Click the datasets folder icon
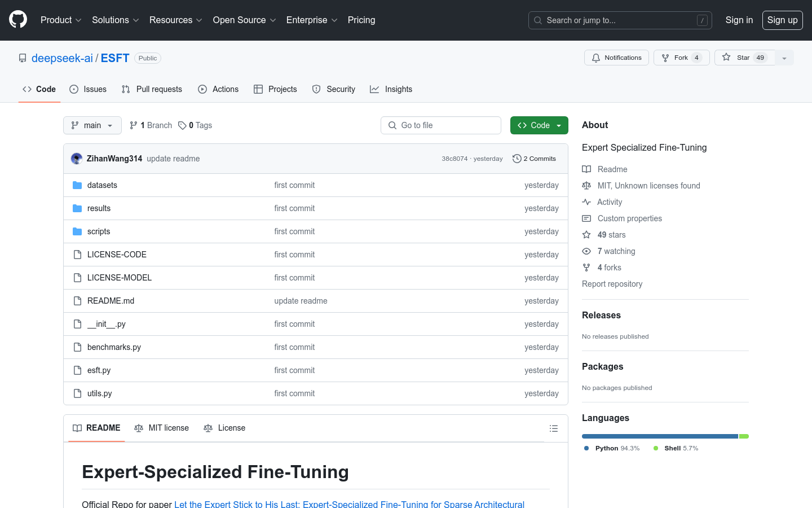The height and width of the screenshot is (508, 812). coord(77,185)
